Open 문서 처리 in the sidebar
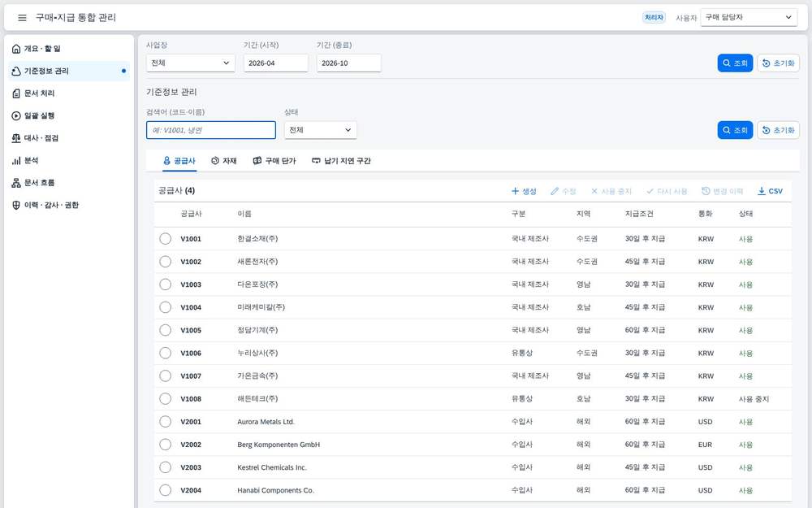This screenshot has width=812, height=508. coord(69,93)
